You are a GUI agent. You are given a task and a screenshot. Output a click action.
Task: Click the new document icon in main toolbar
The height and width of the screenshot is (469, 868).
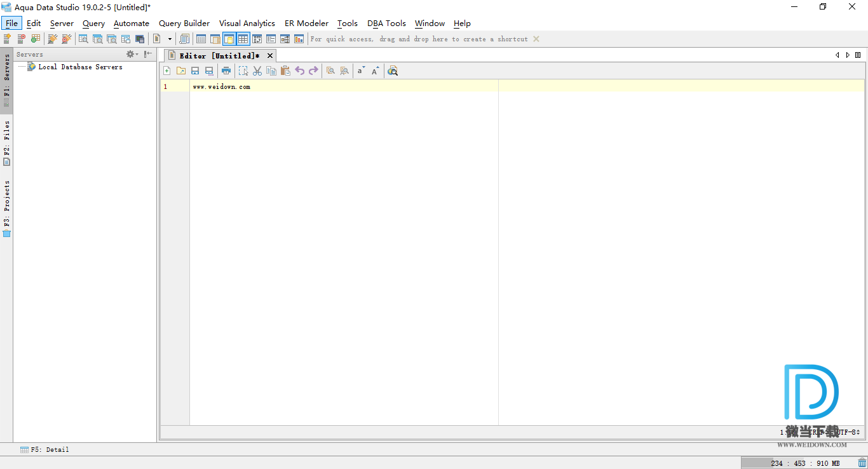pos(156,39)
